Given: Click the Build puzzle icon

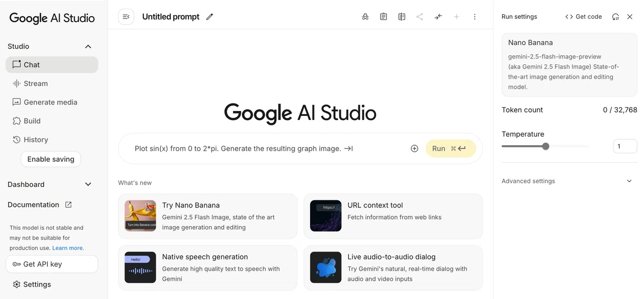Looking at the screenshot, I should 17,121.
